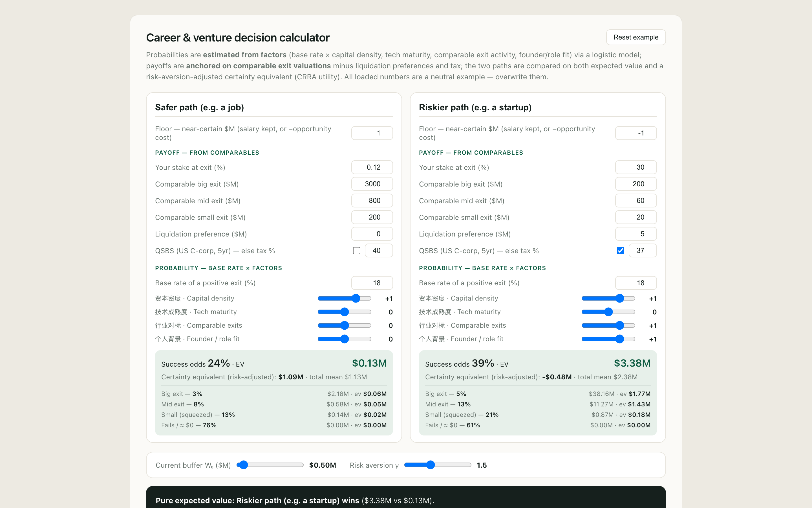Adjust the Riskier path Founder / role fit slider
The width and height of the screenshot is (812, 508).
coord(608,339)
